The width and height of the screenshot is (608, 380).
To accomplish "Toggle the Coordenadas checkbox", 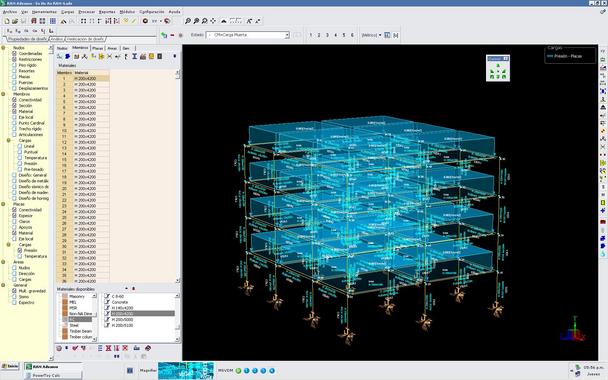I will (x=14, y=54).
